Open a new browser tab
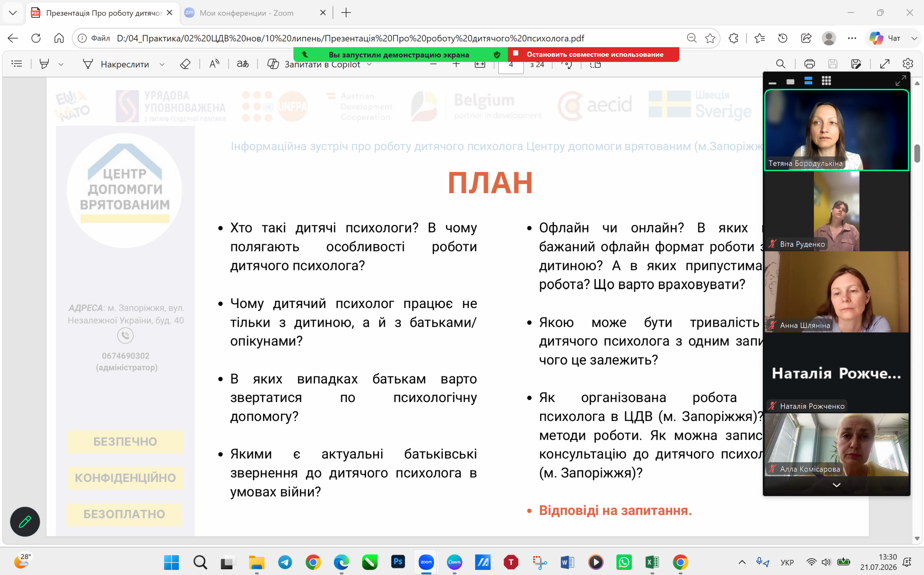 coord(346,13)
